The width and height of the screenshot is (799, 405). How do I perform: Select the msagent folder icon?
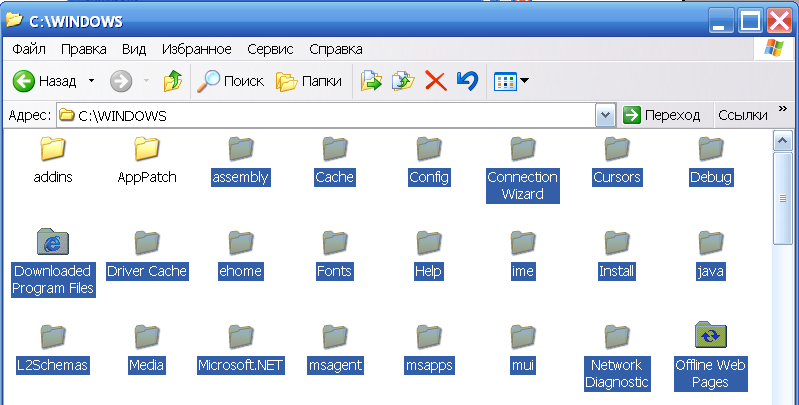click(335, 336)
